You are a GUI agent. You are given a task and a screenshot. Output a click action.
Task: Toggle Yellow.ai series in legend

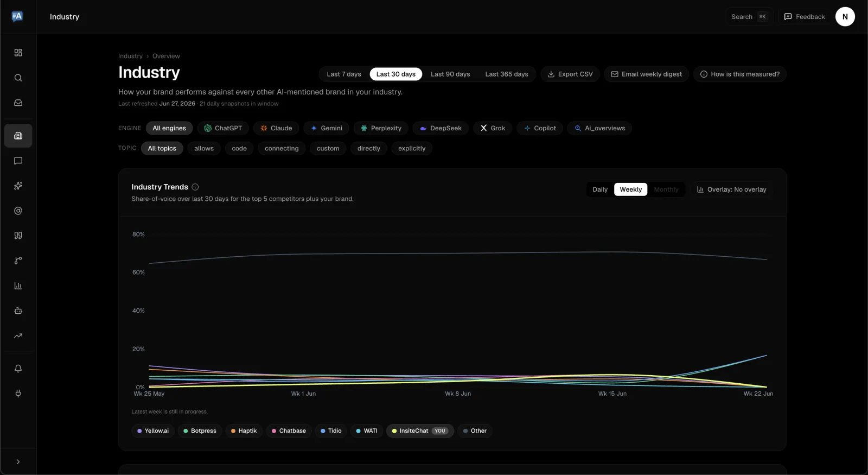click(x=153, y=431)
